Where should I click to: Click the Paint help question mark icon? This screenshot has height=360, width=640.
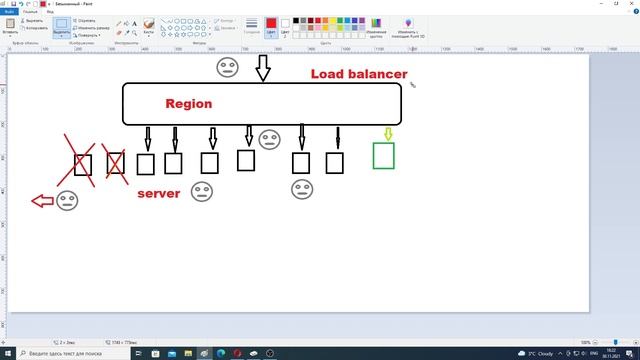pos(636,11)
